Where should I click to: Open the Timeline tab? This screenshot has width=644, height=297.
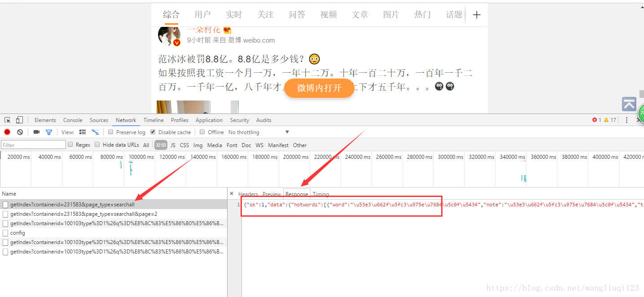coord(153,120)
